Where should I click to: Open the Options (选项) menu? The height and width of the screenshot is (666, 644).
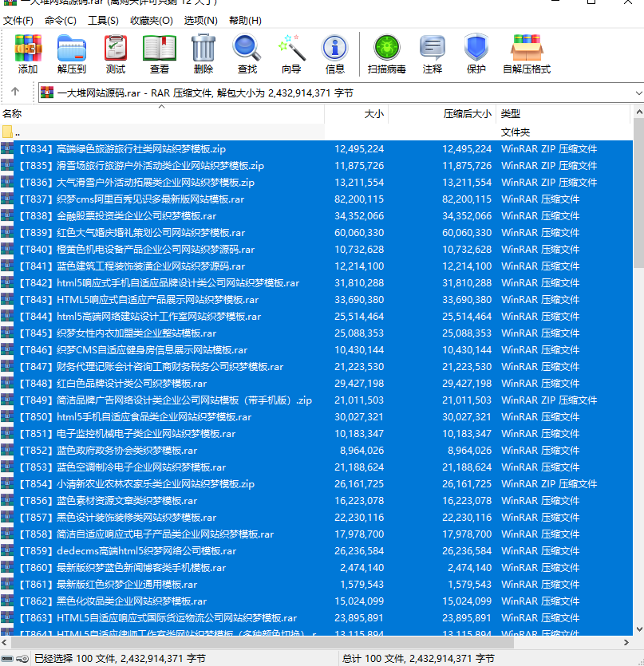click(x=200, y=21)
